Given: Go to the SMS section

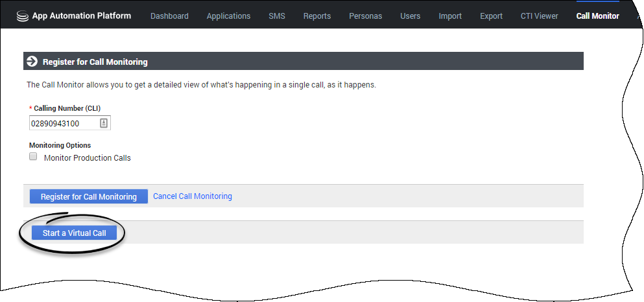Looking at the screenshot, I should point(277,16).
